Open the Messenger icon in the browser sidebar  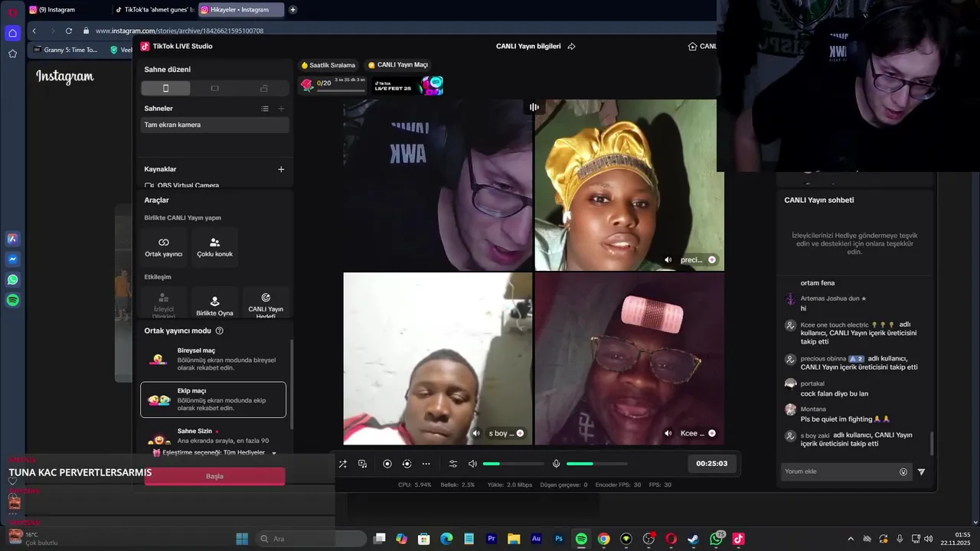(x=13, y=259)
